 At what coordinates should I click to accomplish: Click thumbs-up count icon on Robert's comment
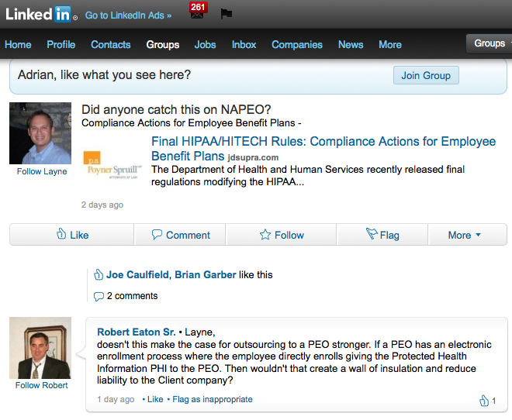[x=484, y=401]
